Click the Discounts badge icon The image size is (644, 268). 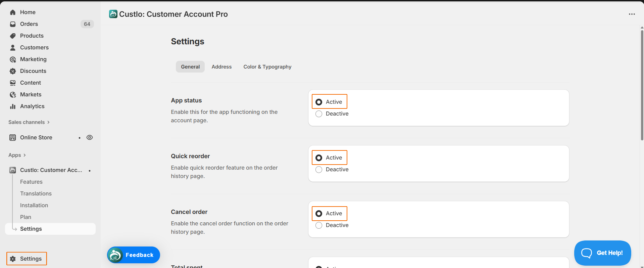[13, 71]
